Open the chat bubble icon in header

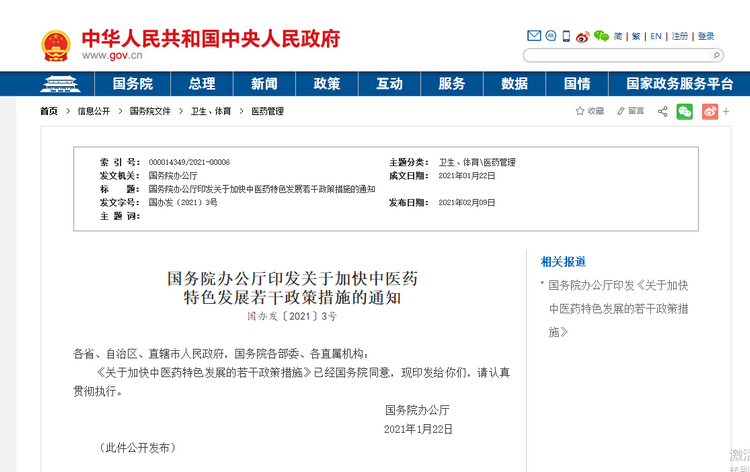[550, 36]
